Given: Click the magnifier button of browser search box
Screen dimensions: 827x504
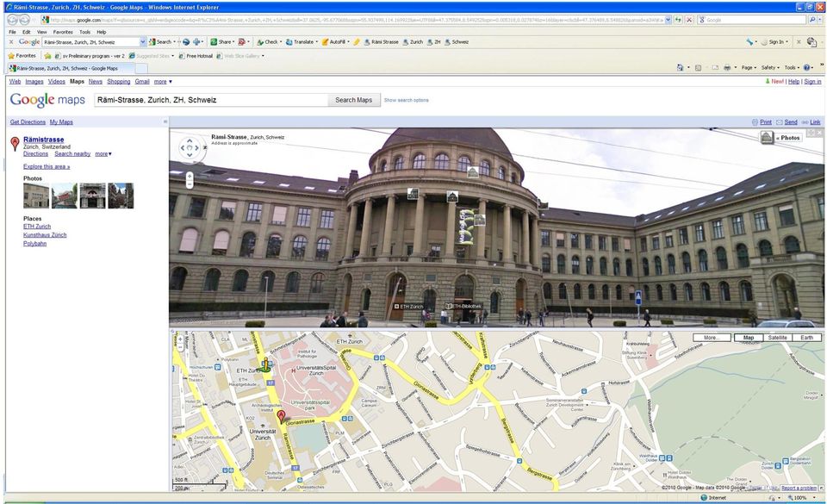Looking at the screenshot, I should click(x=812, y=20).
